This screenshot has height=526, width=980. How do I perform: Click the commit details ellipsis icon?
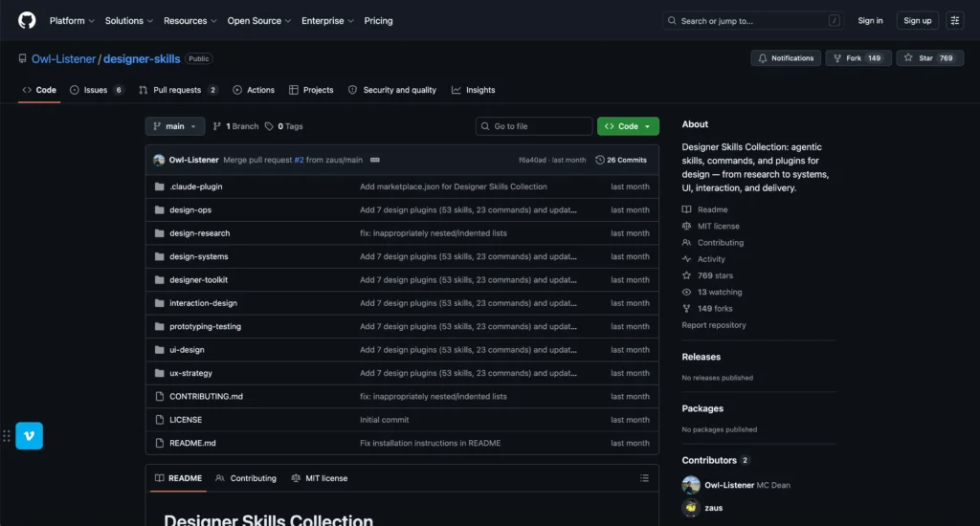pos(375,160)
